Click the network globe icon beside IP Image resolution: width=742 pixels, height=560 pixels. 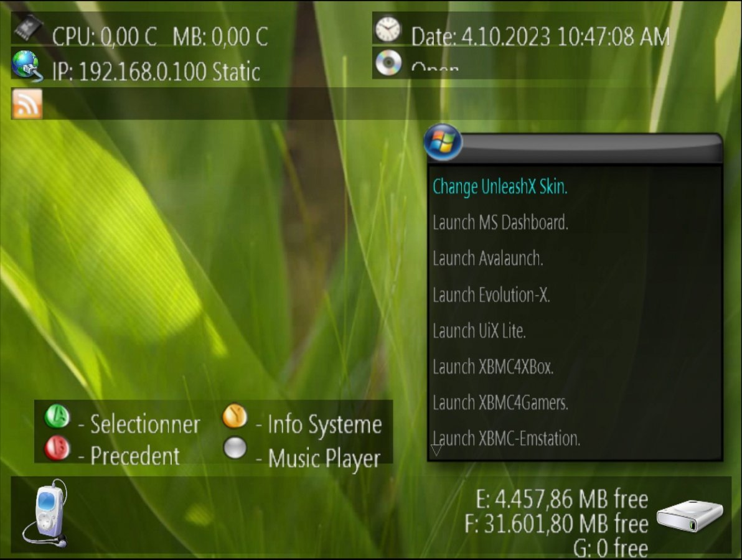(27, 66)
